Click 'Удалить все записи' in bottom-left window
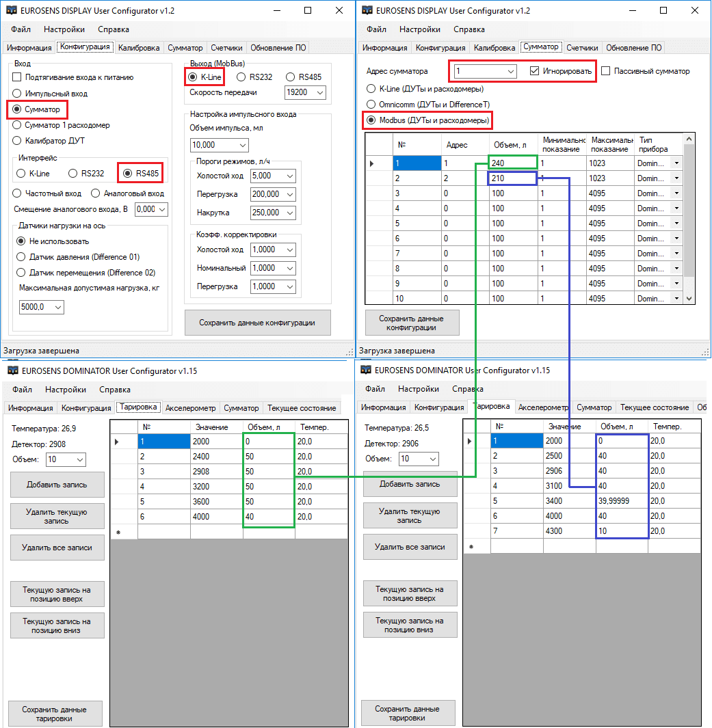The width and height of the screenshot is (712, 728). (57, 548)
